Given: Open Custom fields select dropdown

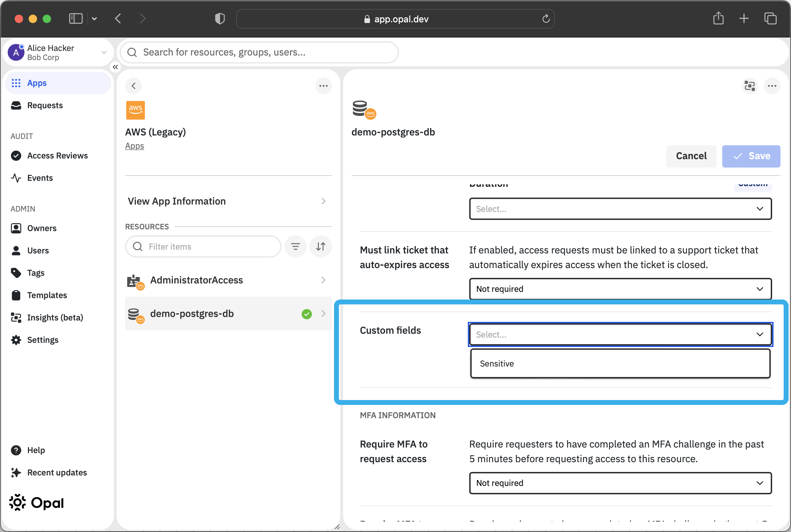Looking at the screenshot, I should pyautogui.click(x=621, y=334).
